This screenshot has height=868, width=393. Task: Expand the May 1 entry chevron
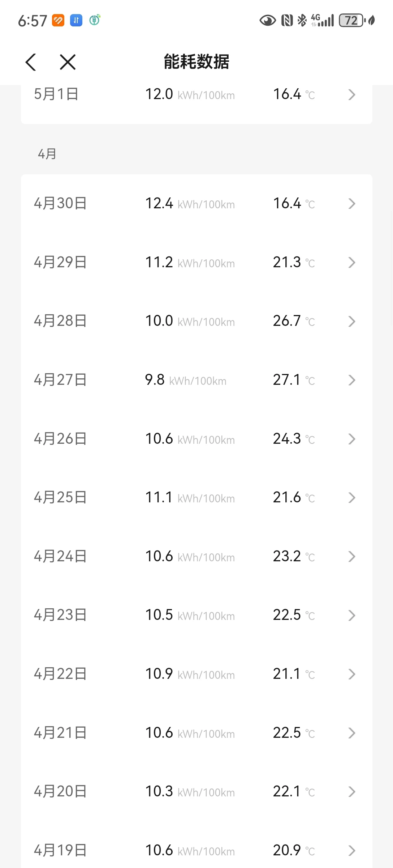tap(351, 95)
